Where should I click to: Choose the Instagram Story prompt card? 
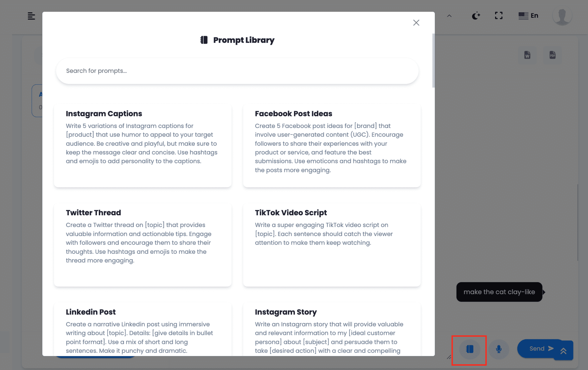[332, 330]
